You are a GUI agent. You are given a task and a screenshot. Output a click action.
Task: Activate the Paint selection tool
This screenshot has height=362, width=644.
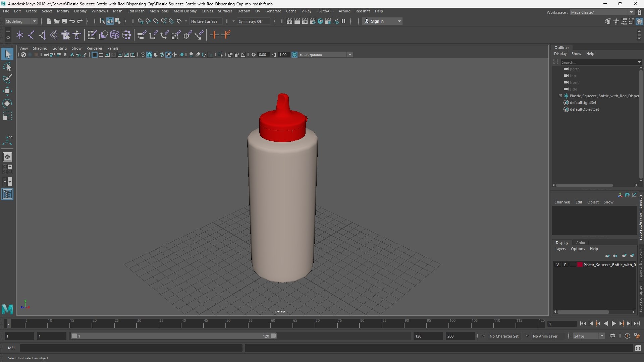[x=7, y=79]
